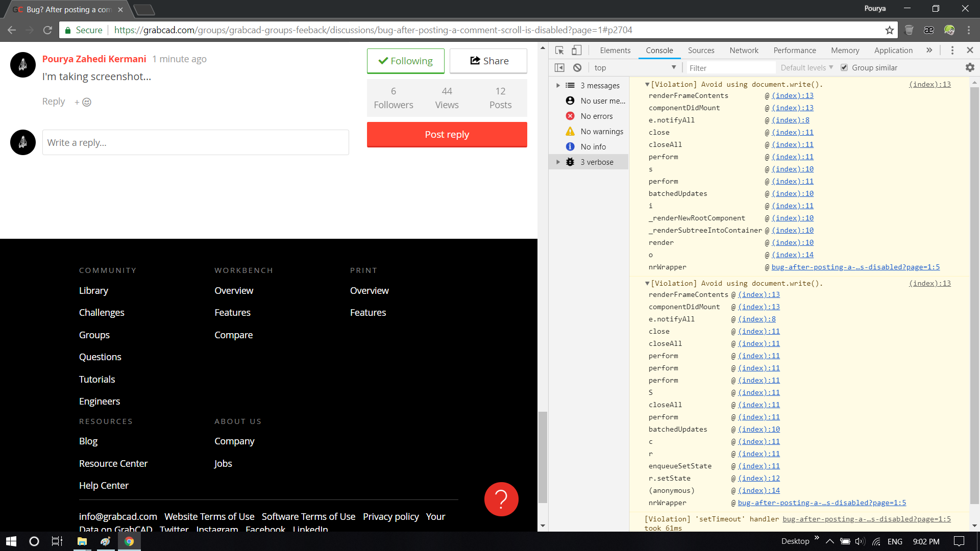
Task: Click the Post reply button
Action: [x=447, y=135]
